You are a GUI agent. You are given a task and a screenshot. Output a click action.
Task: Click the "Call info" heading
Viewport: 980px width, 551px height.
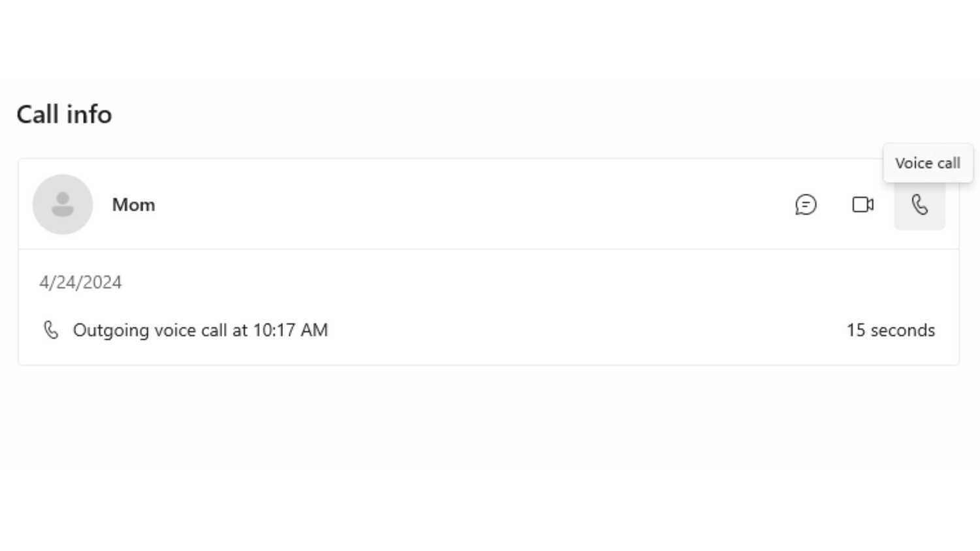(64, 114)
